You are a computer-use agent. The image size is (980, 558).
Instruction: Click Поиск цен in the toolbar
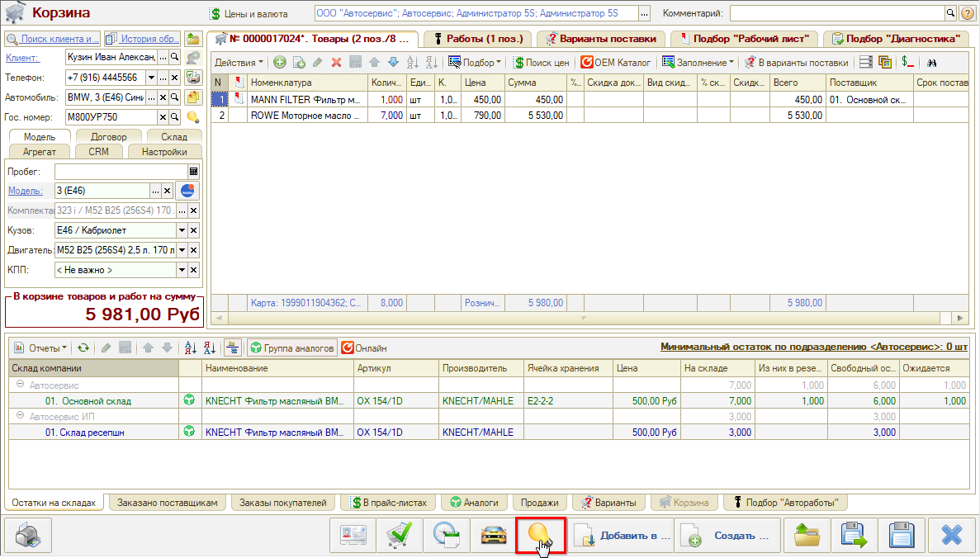pos(541,63)
